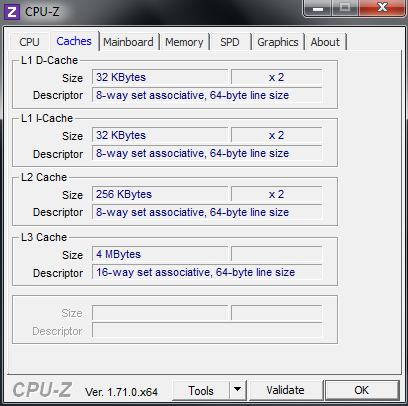Expand the Tools dropdown arrow
The image size is (408, 406).
click(x=237, y=390)
